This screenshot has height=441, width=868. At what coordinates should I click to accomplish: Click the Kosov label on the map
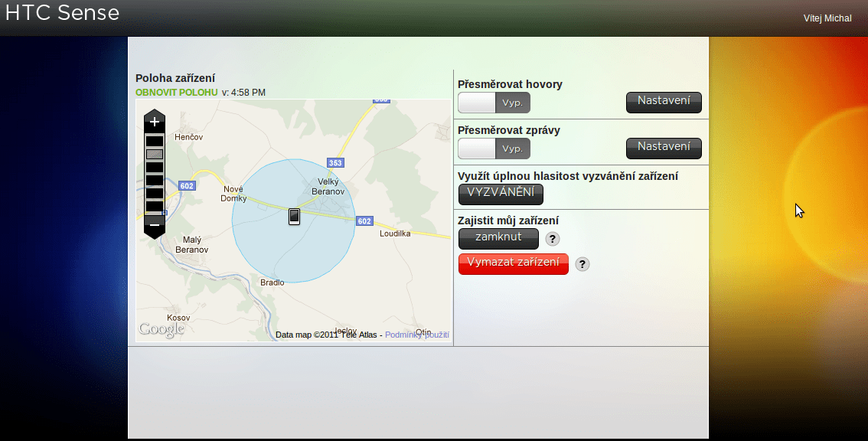(178, 318)
